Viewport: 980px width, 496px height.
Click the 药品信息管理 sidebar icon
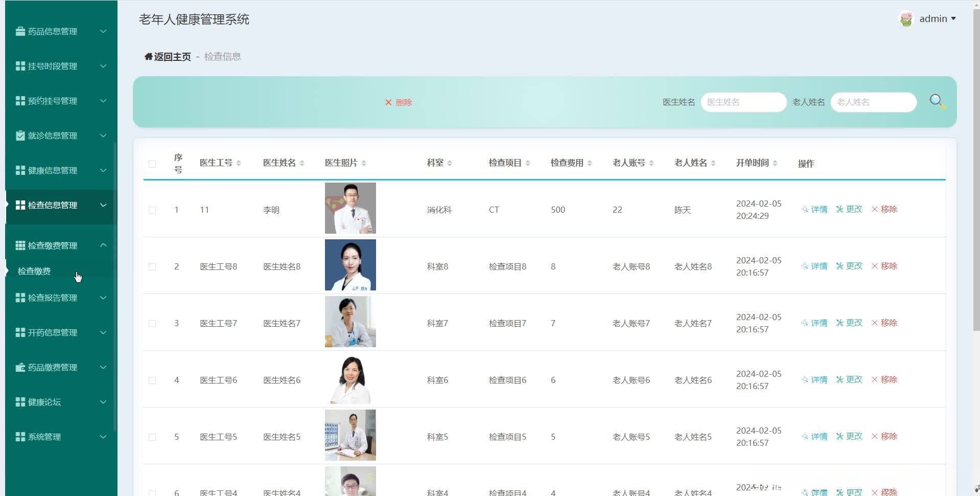(x=20, y=31)
